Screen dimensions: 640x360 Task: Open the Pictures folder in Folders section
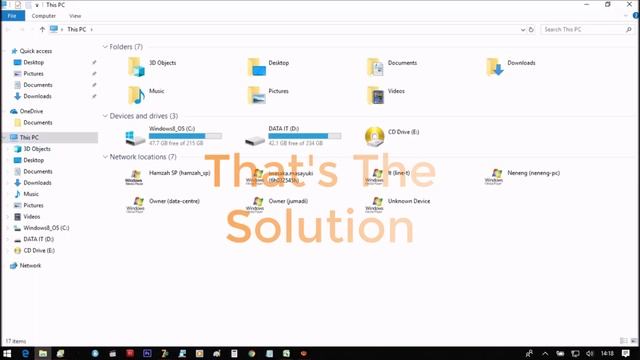click(x=256, y=95)
